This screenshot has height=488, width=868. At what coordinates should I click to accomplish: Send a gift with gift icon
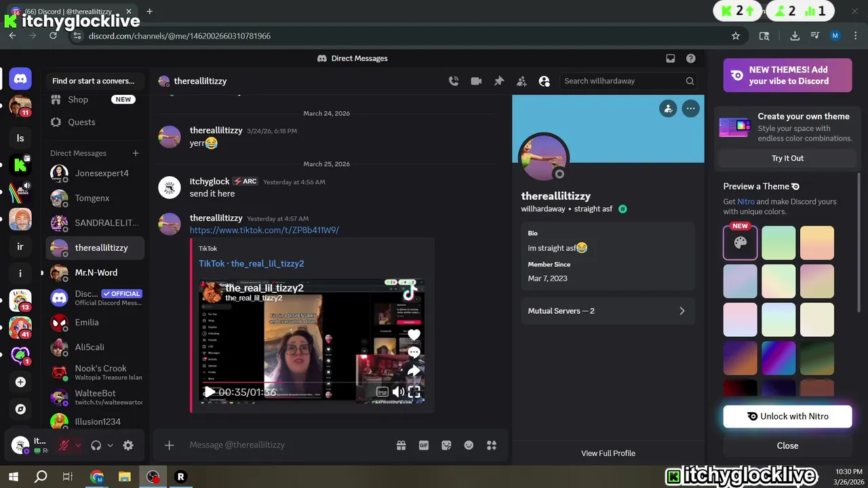[401, 445]
